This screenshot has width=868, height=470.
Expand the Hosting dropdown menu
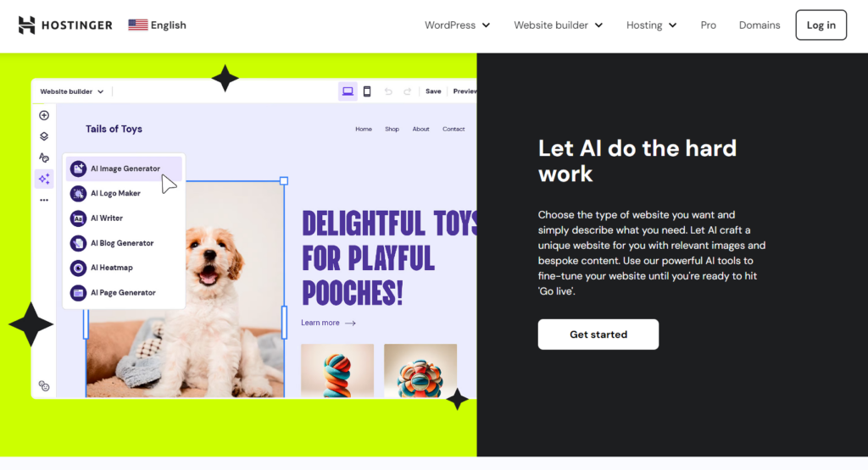click(652, 25)
